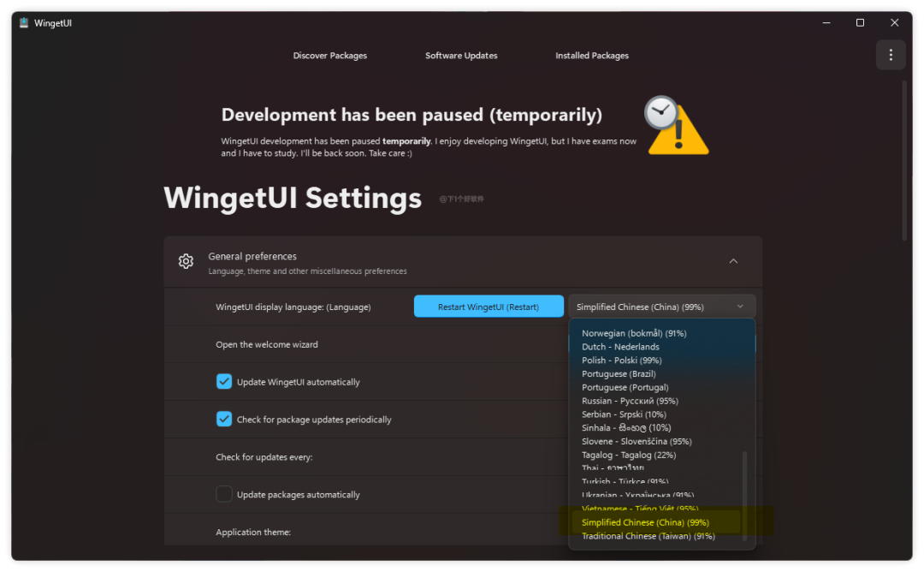Open the Software Updates tab

tap(461, 56)
